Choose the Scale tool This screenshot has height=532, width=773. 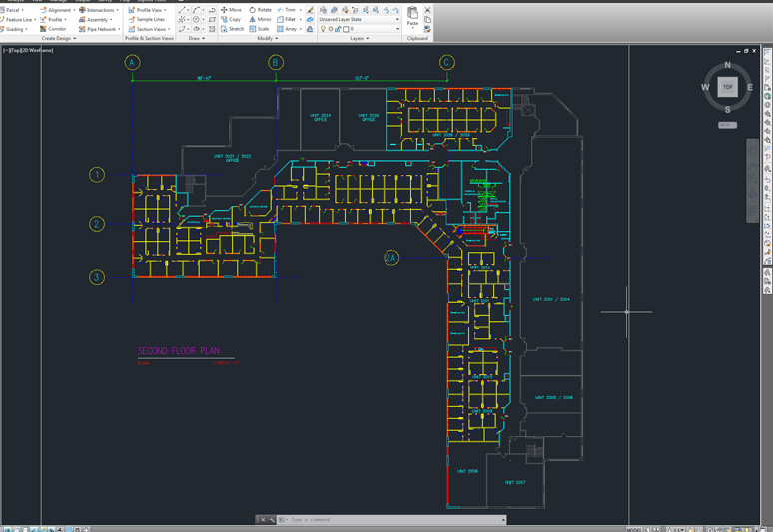coord(260,29)
